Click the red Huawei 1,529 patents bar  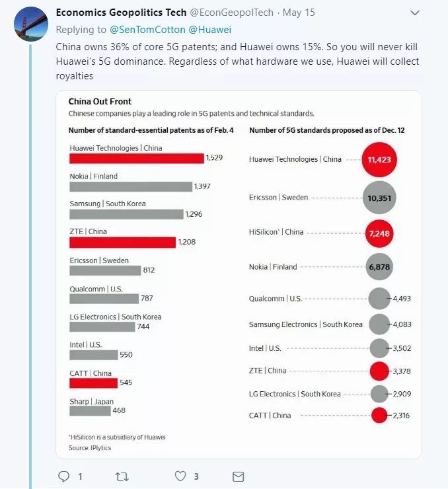tap(137, 159)
